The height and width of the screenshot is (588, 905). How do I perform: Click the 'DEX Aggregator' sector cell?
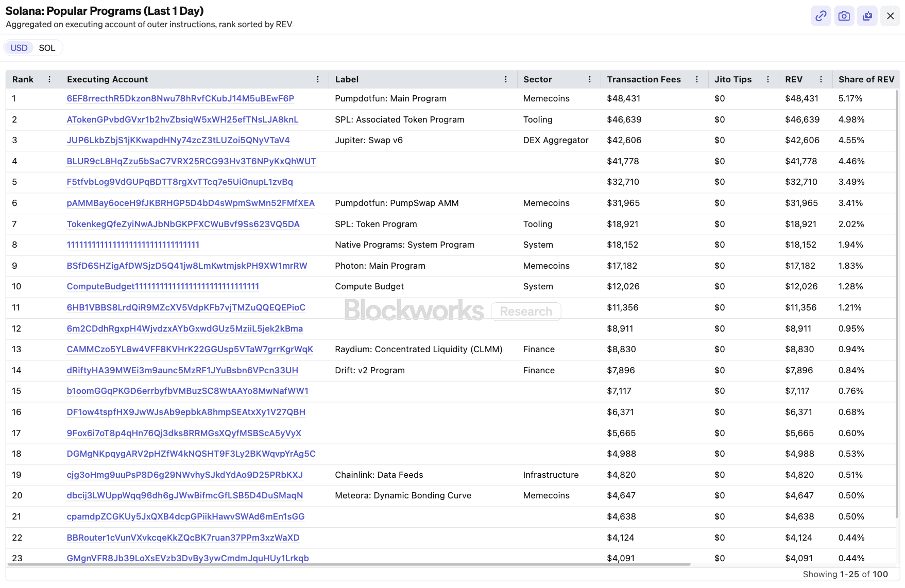coord(556,140)
